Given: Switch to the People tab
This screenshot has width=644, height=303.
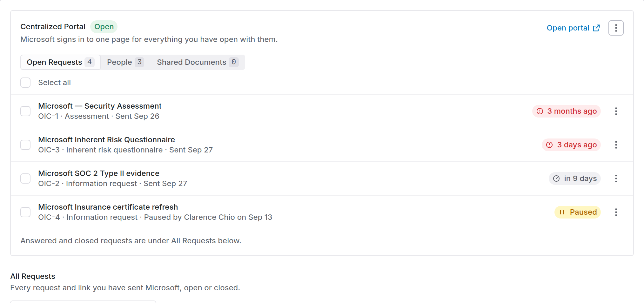Looking at the screenshot, I should pyautogui.click(x=125, y=62).
